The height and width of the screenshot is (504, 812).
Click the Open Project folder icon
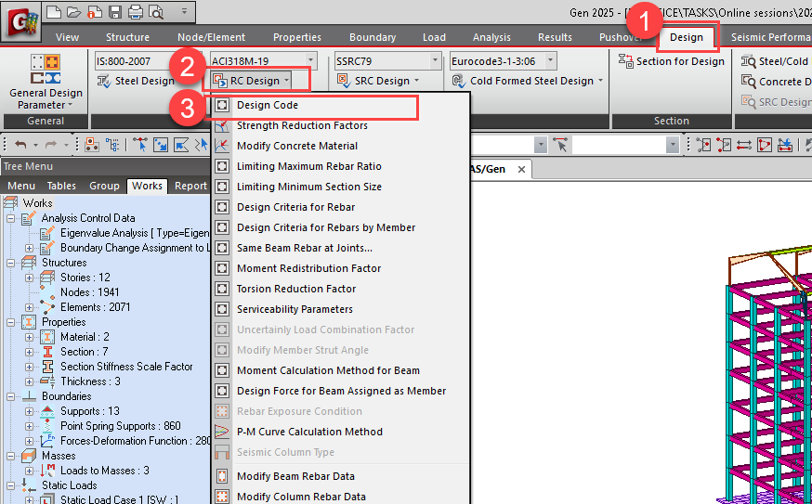coord(73,11)
